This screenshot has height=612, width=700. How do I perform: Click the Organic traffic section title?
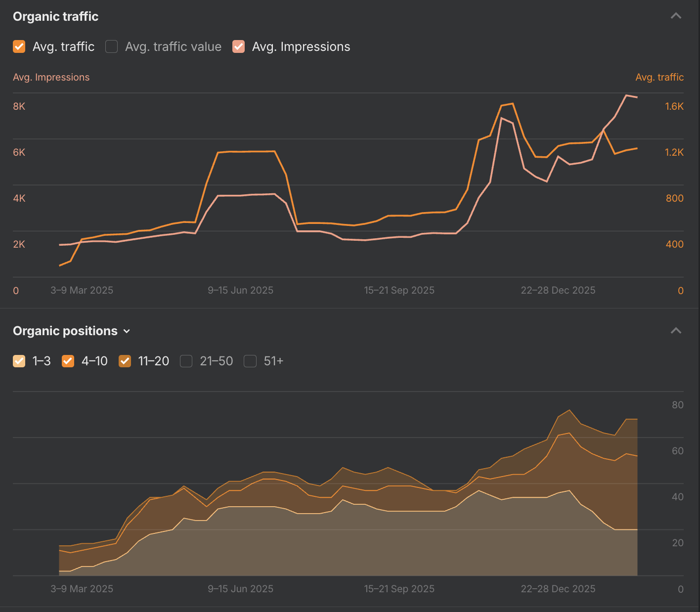pos(55,16)
